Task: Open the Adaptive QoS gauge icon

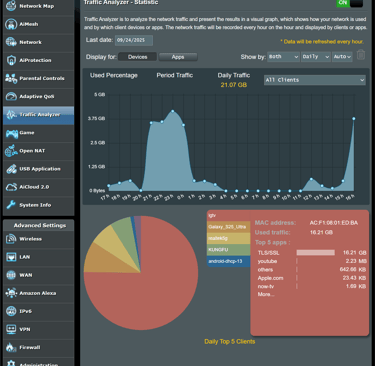Action: 11,96
